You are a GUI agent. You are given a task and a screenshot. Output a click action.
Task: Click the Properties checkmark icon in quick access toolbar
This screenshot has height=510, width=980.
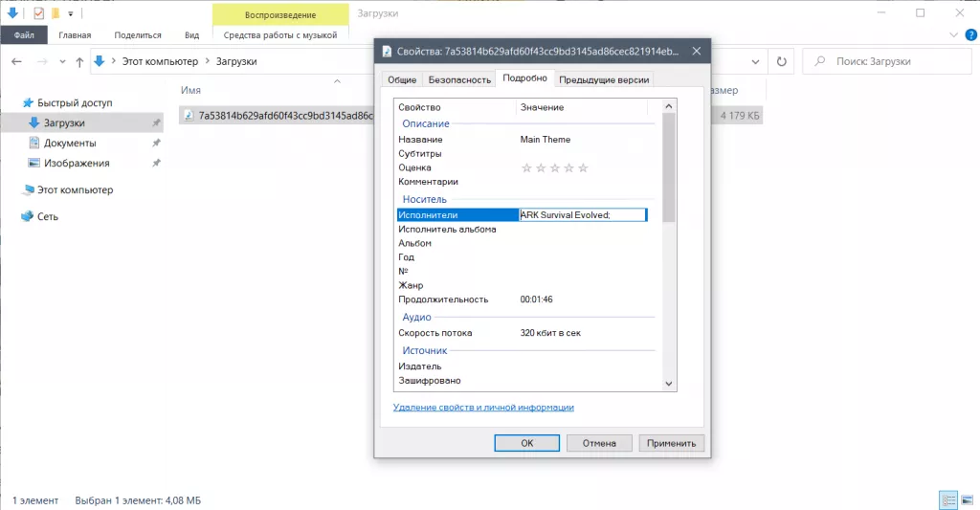click(38, 13)
